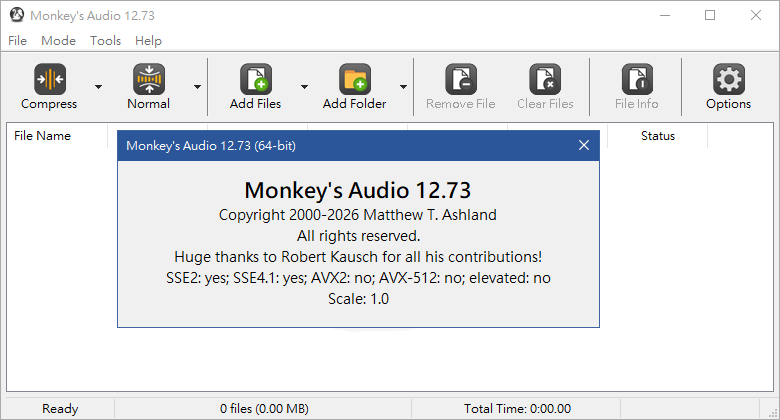Click the Clear Files toolbar icon
The height and width of the screenshot is (420, 780).
[x=545, y=79]
